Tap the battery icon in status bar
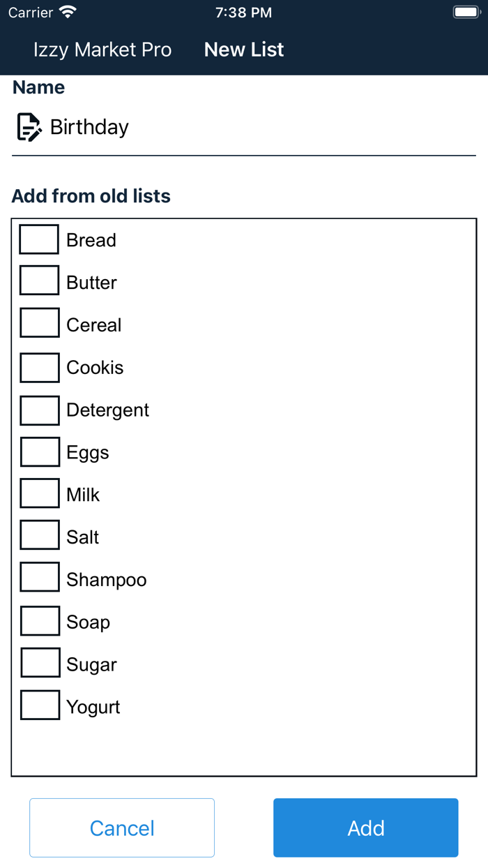Image resolution: width=488 pixels, height=868 pixels. click(465, 13)
